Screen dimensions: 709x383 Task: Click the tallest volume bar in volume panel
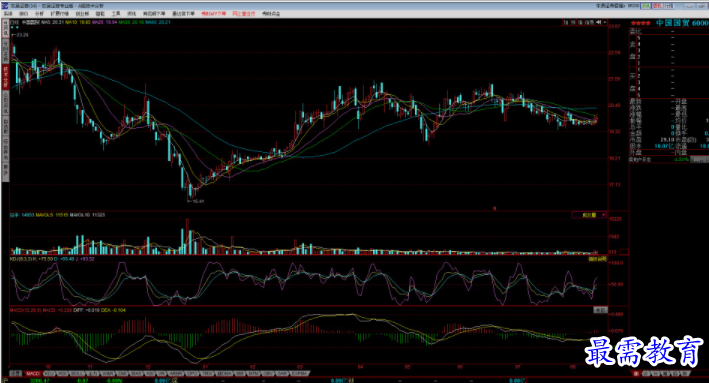(x=187, y=236)
